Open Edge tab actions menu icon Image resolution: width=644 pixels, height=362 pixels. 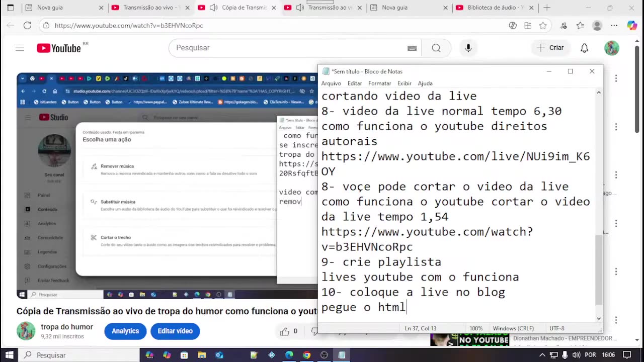point(11,8)
